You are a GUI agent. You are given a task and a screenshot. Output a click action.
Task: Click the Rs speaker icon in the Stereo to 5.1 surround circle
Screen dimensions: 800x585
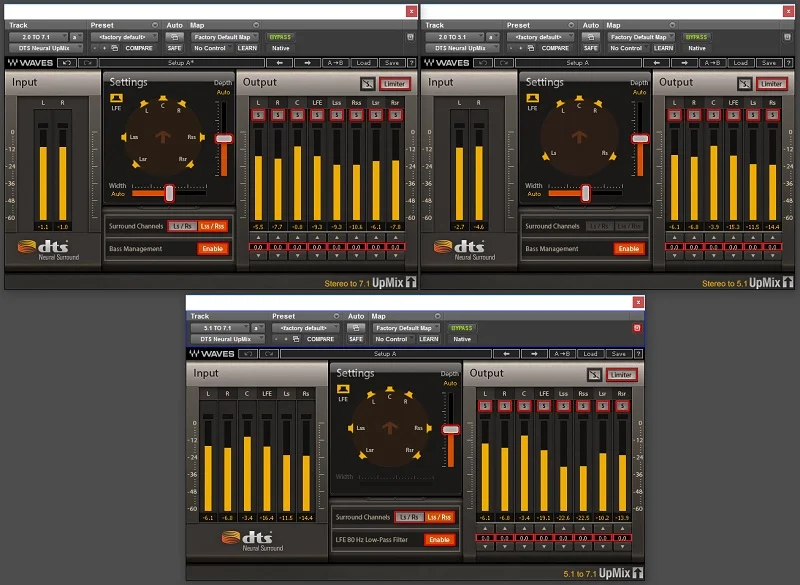613,156
